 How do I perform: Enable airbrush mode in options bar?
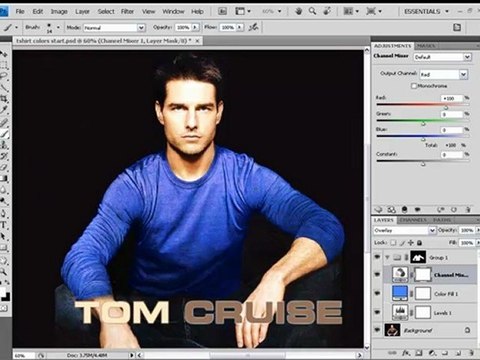point(254,27)
